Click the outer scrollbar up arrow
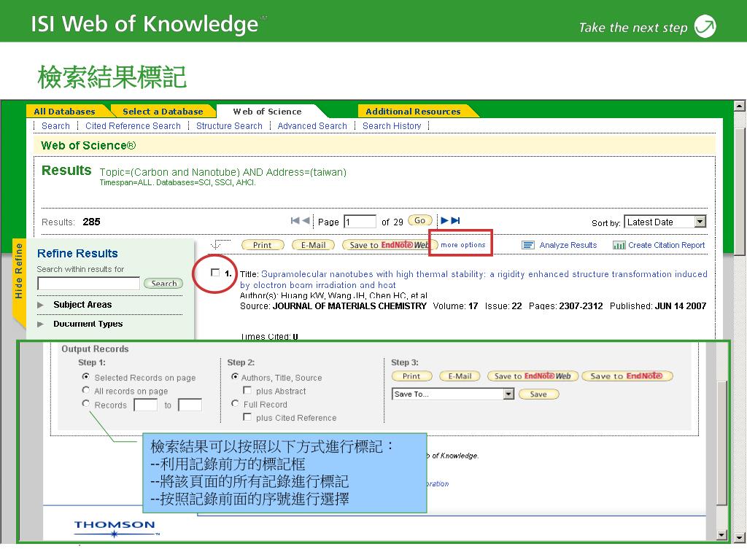The width and height of the screenshot is (747, 560). [740, 106]
